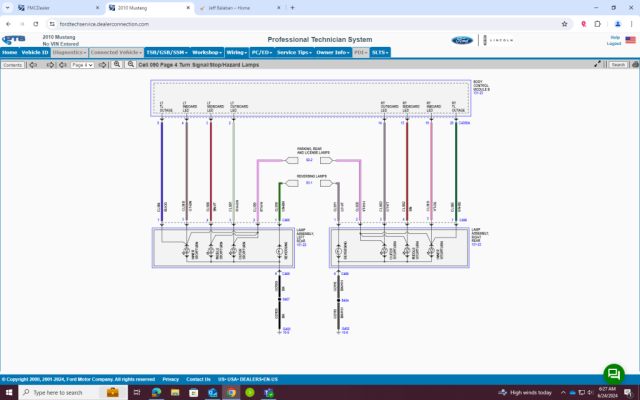Click the Ford oval logo
This screenshot has width=640, height=400.
pos(462,40)
